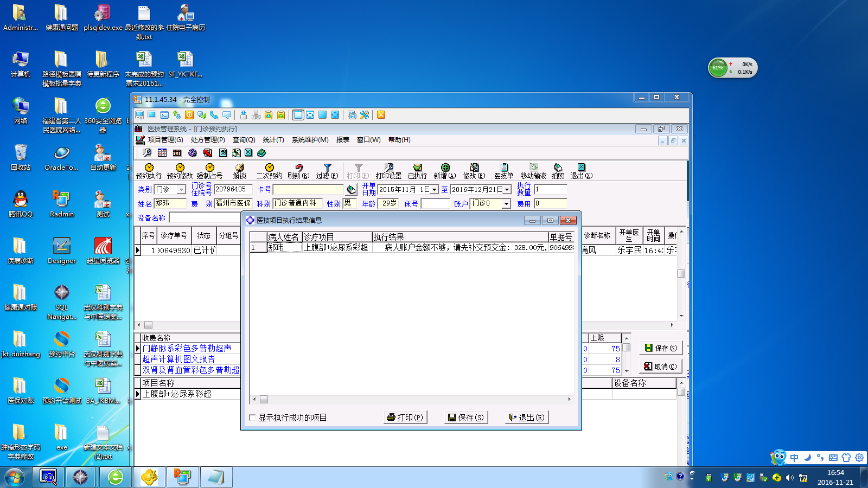
Task: Click the 保存(S) button in the main window
Action: tap(661, 348)
